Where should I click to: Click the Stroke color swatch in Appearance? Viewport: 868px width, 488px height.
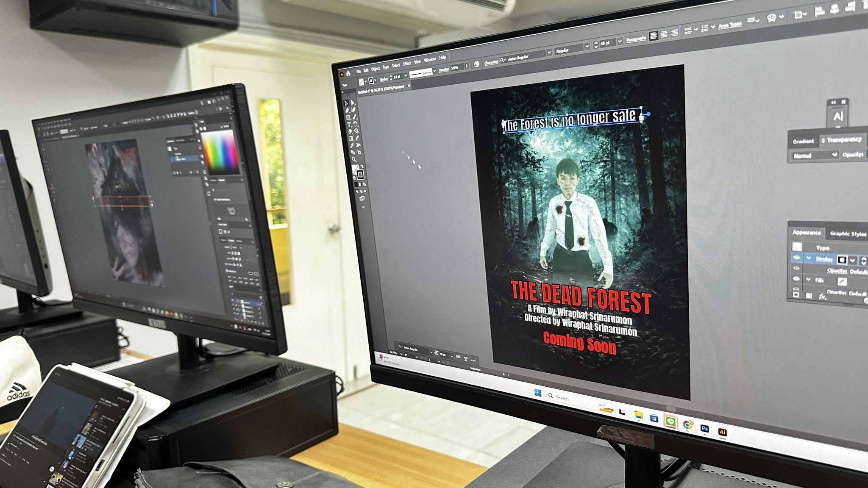pyautogui.click(x=842, y=260)
